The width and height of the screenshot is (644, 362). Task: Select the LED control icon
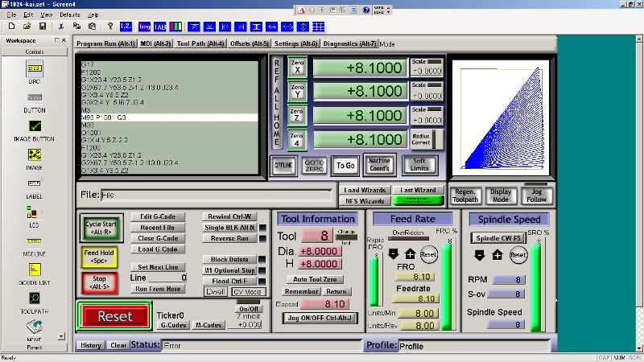(32, 212)
